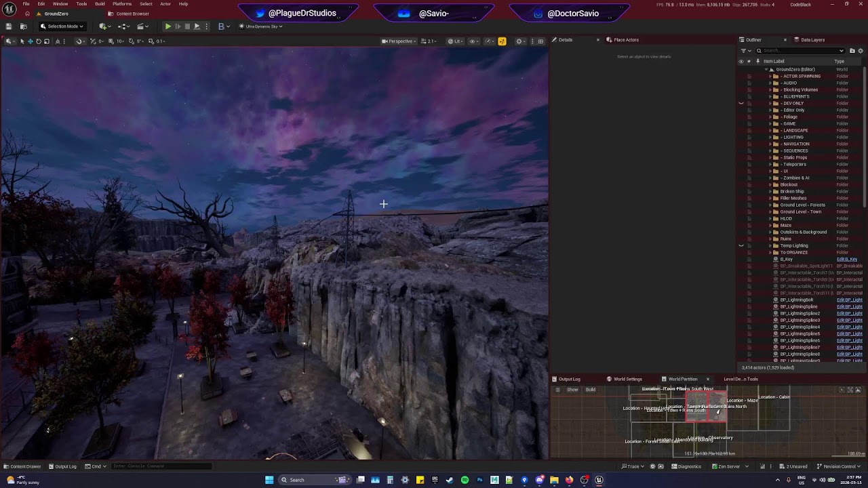Open the Spotify taskbar icon
Screen dimensions: 868x488
(x=465, y=480)
